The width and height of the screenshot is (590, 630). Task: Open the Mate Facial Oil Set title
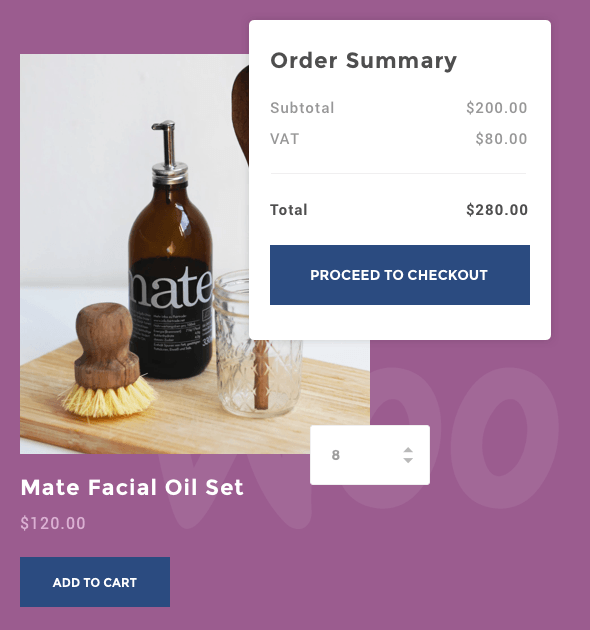point(132,487)
